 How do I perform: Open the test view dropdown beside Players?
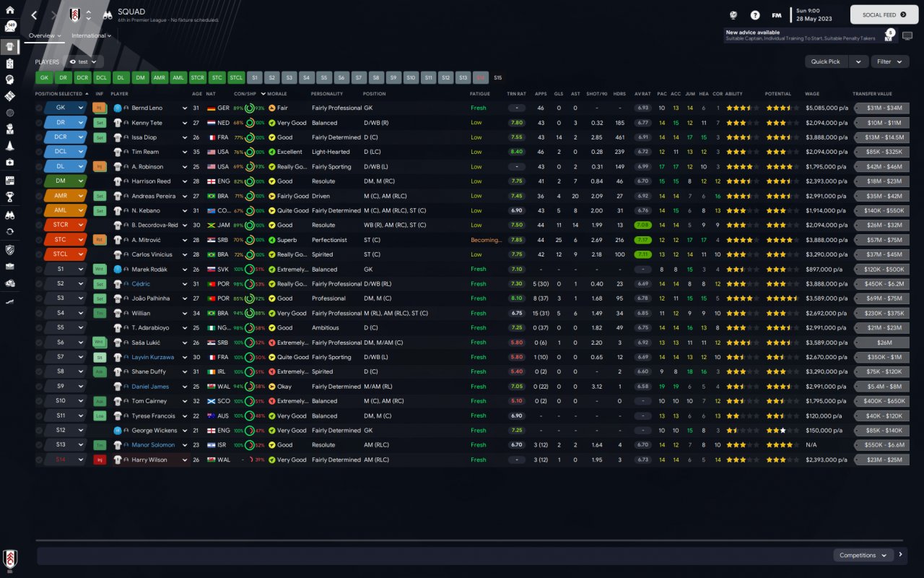[x=84, y=62]
